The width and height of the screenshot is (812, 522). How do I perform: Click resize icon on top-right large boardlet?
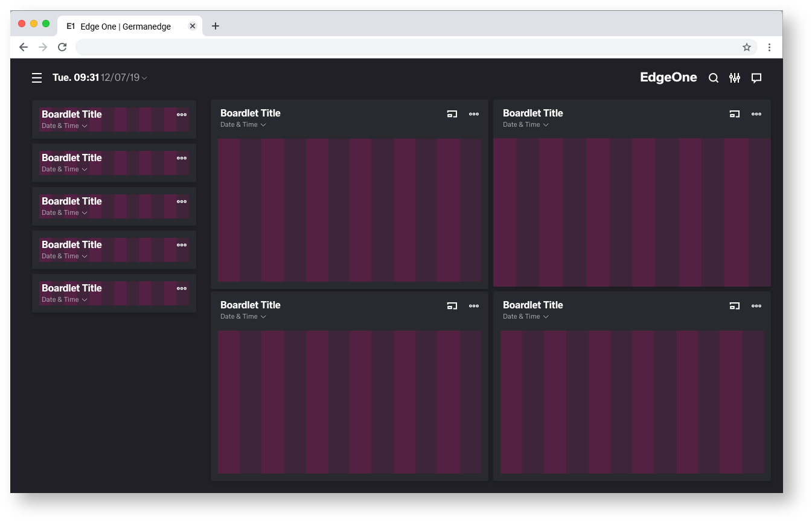734,114
